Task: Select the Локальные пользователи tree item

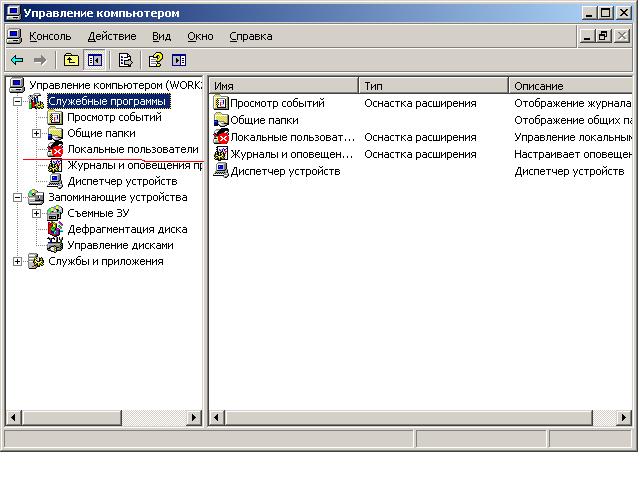Action: [x=133, y=149]
